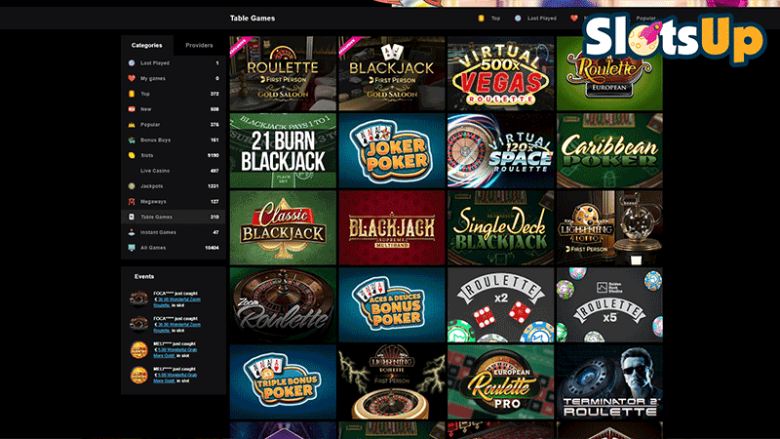The image size is (780, 439).
Task: Select the Popular crown icon in sidebar
Action: (131, 125)
